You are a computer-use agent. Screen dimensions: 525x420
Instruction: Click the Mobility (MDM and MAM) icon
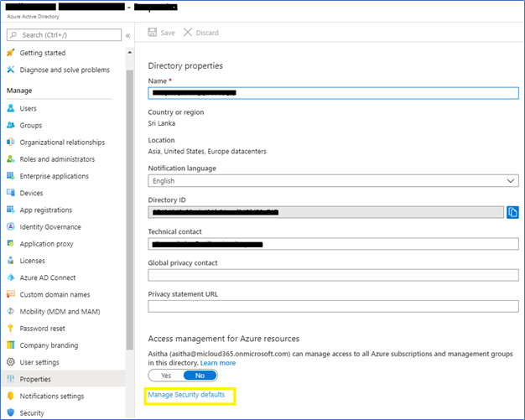coord(11,311)
